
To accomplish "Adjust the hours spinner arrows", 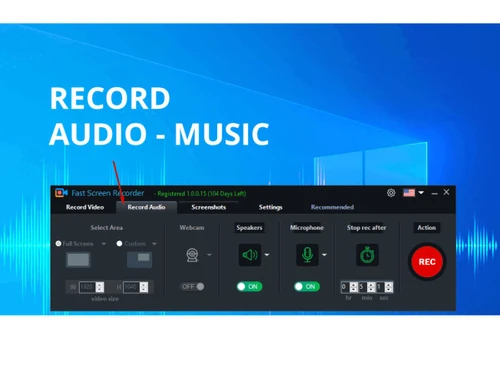I will tap(353, 287).
